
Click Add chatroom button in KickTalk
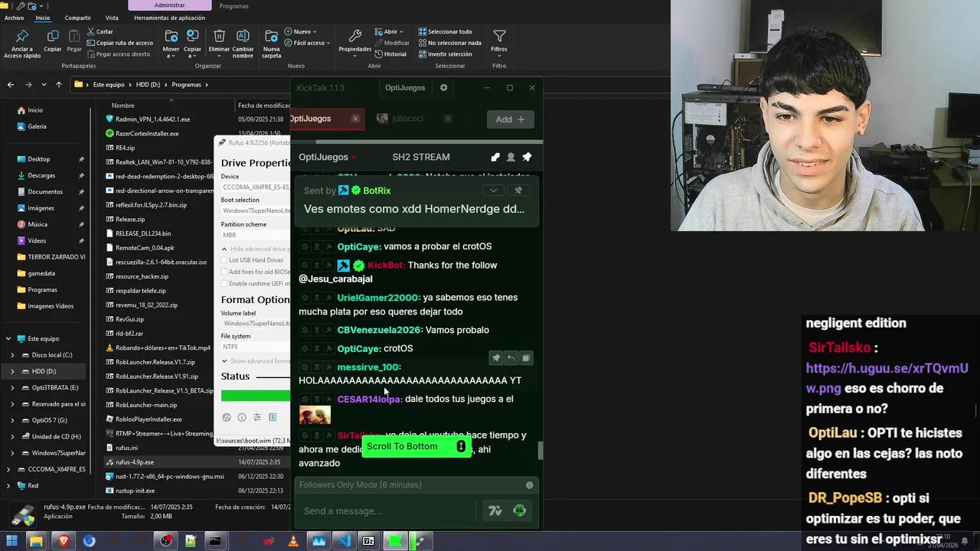coord(510,119)
